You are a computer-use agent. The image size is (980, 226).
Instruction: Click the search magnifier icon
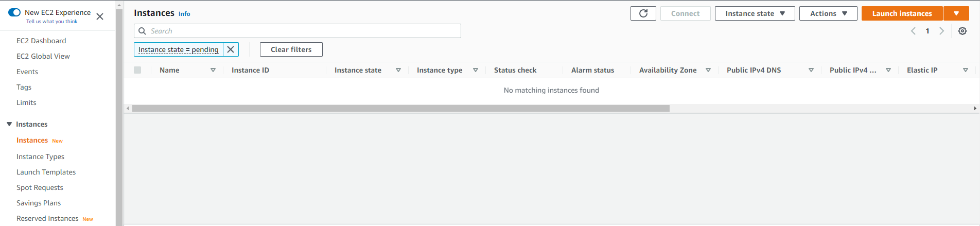pyautogui.click(x=143, y=31)
